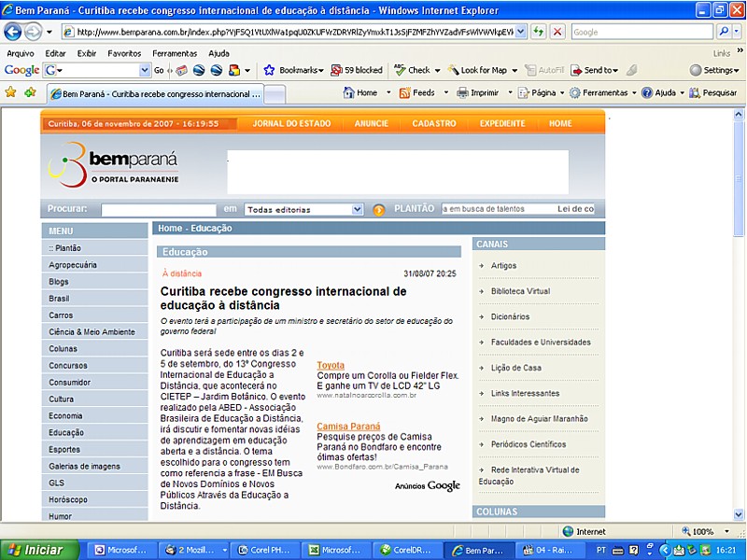Screen dimensions: 747x560
Task: Click the browser Back arrow button
Action: coord(13,32)
